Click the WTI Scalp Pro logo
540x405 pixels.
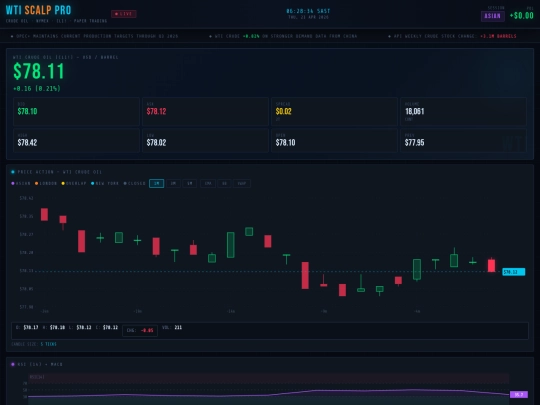[x=38, y=10]
